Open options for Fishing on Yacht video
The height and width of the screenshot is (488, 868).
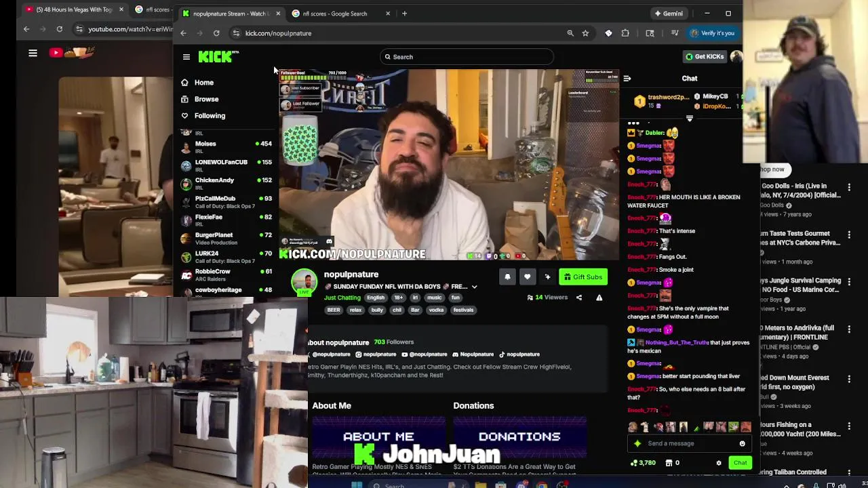point(849,426)
